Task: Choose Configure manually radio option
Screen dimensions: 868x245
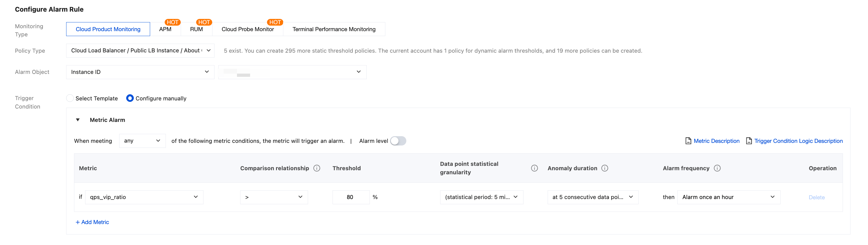Action: pos(130,98)
